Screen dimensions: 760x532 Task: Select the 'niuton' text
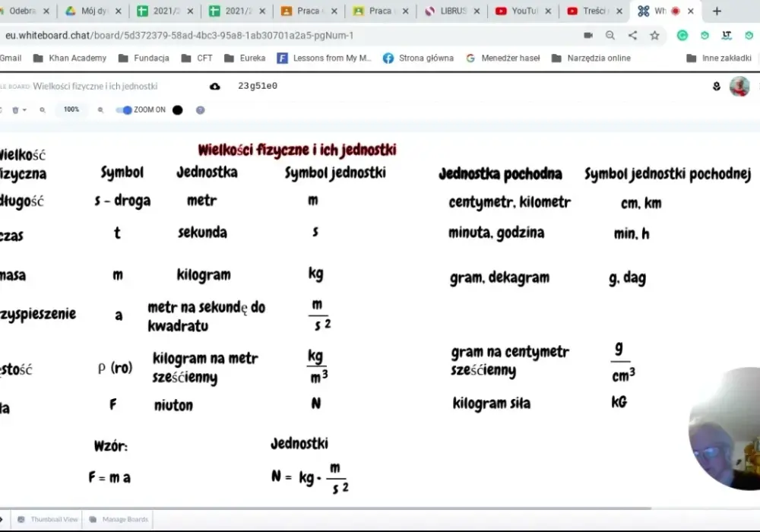[x=173, y=405]
